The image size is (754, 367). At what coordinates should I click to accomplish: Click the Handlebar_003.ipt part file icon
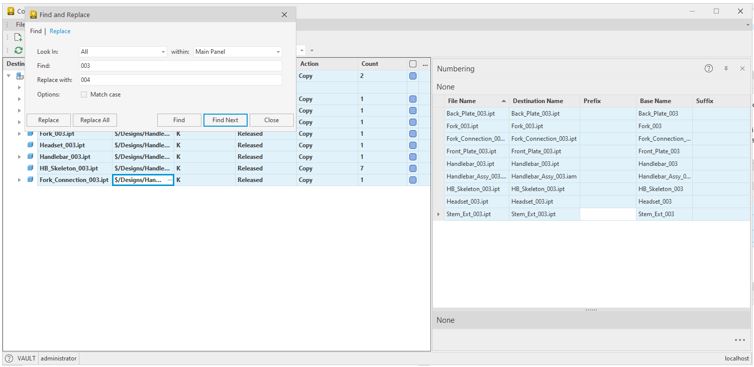[30, 157]
